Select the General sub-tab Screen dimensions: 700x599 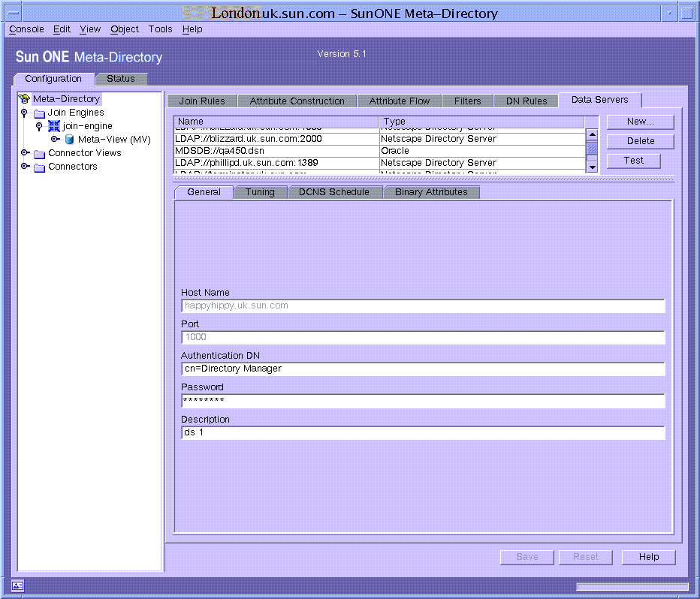point(204,192)
